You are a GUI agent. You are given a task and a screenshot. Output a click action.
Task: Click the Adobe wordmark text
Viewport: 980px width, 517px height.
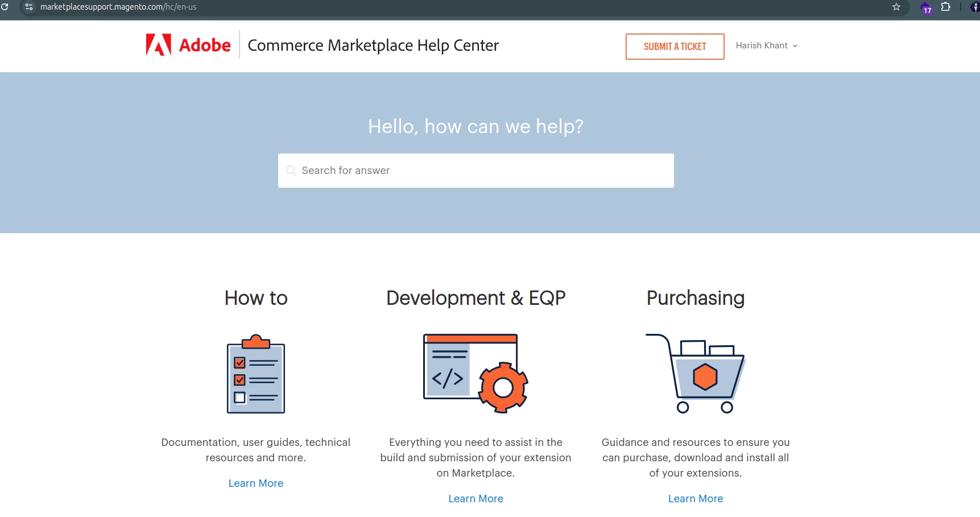click(x=205, y=45)
